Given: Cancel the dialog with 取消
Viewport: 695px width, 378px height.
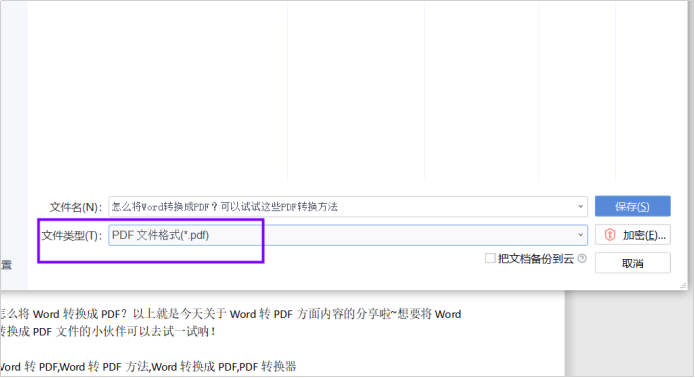Looking at the screenshot, I should [x=633, y=263].
